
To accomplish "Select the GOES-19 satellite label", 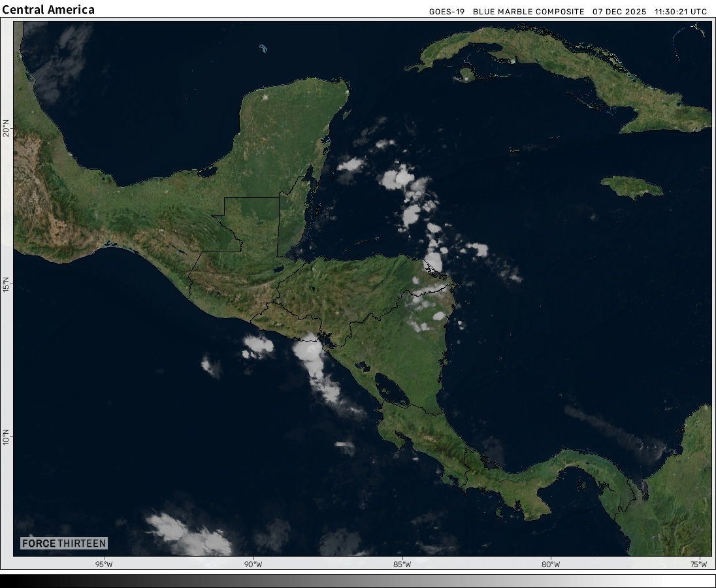I will [447, 12].
